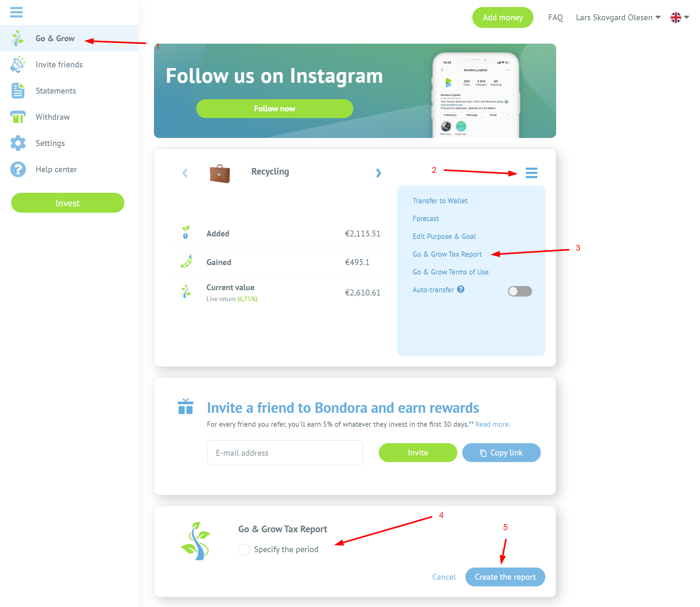This screenshot has height=607, width=700.
Task: Click the Follow now Instagram button link
Action: coord(274,108)
